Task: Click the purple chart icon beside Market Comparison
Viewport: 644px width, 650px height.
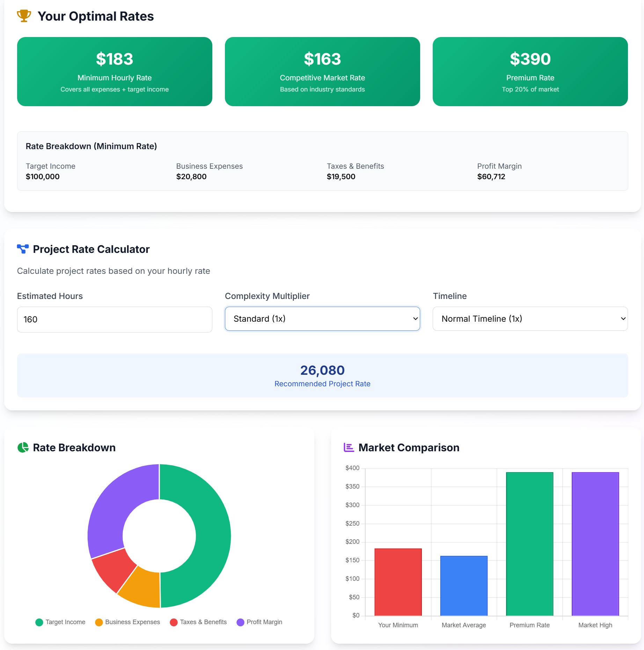Action: [348, 447]
